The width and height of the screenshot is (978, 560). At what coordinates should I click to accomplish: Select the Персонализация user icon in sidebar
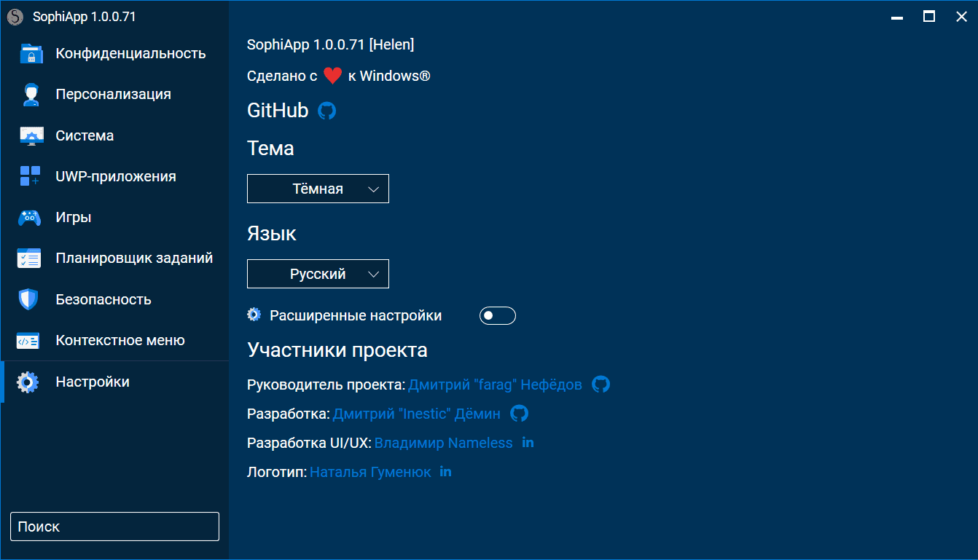pos(31,95)
